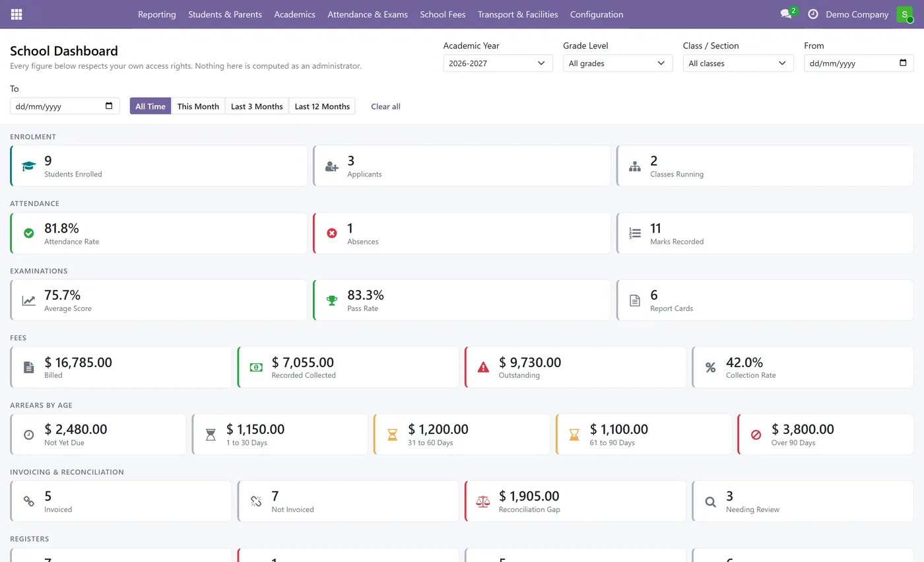Viewport: 924px width, 562px height.
Task: Click the balance scale icon on Reconciliation Gap
Action: [x=483, y=501]
